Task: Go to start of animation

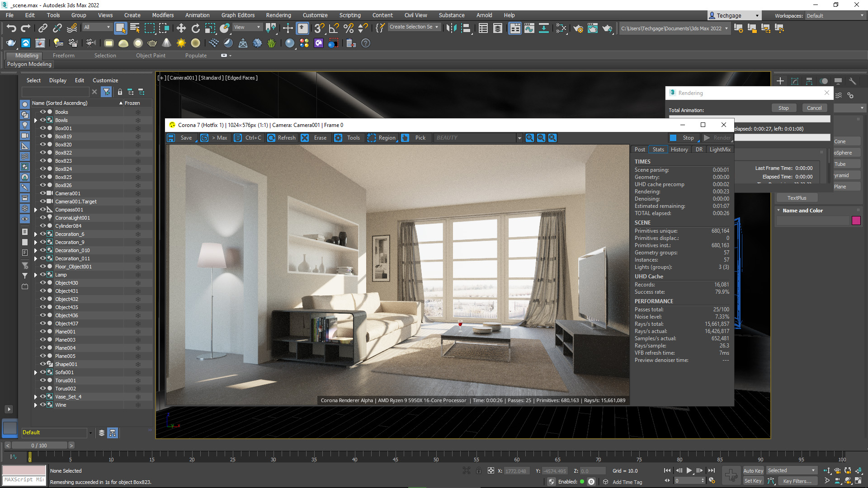Action: tap(667, 470)
